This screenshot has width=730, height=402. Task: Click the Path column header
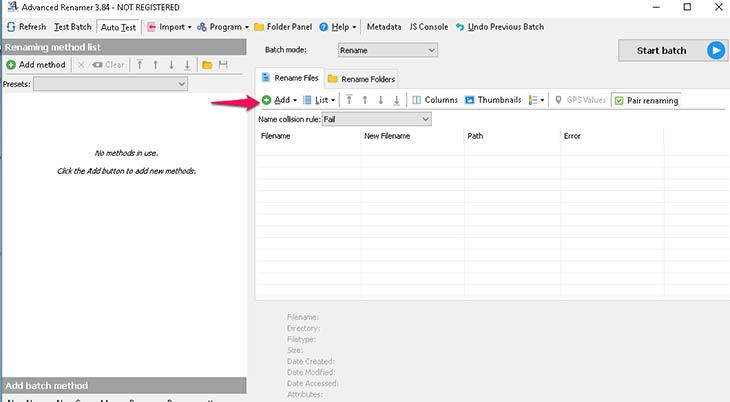pos(513,136)
